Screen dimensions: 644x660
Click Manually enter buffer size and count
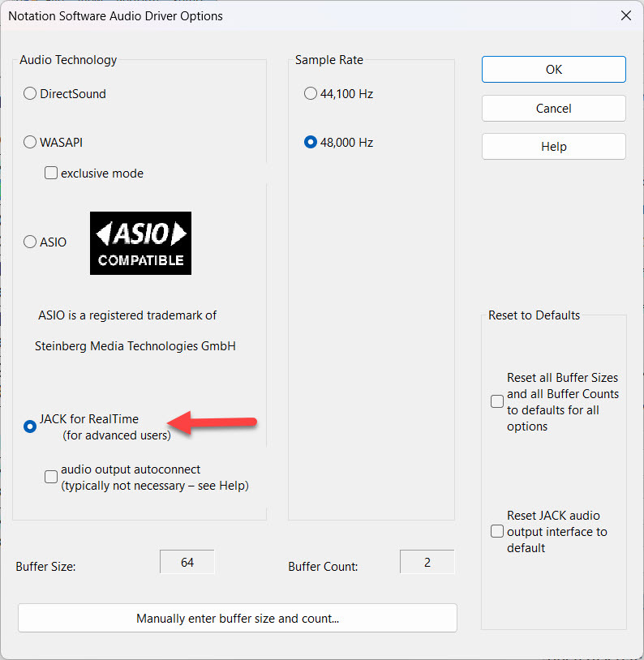pyautogui.click(x=237, y=618)
